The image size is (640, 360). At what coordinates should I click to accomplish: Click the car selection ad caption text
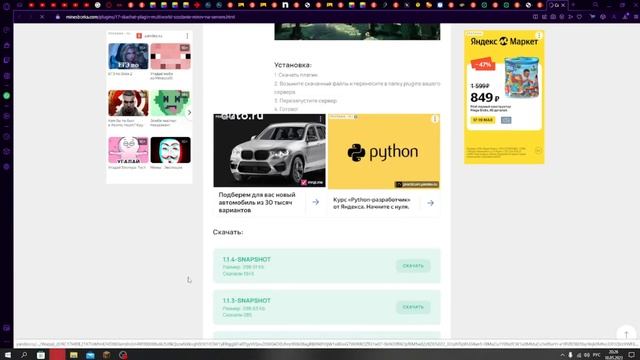[x=257, y=202]
